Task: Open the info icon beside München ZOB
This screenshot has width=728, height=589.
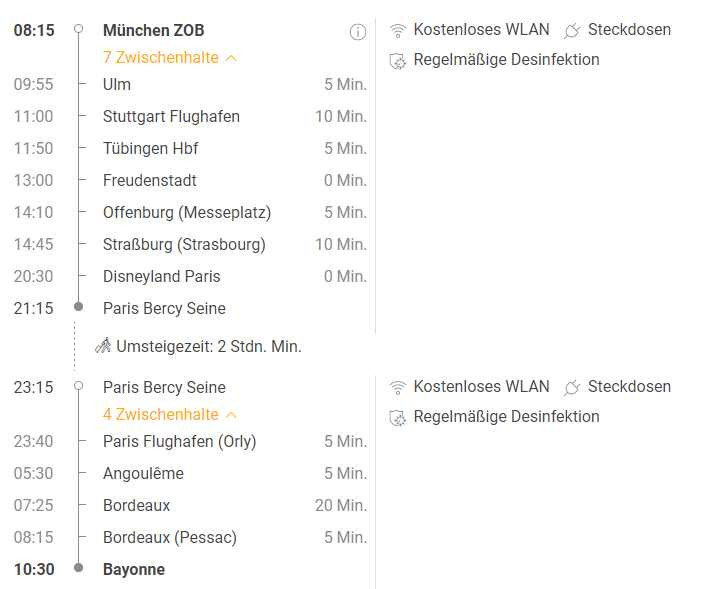Action: point(358,32)
